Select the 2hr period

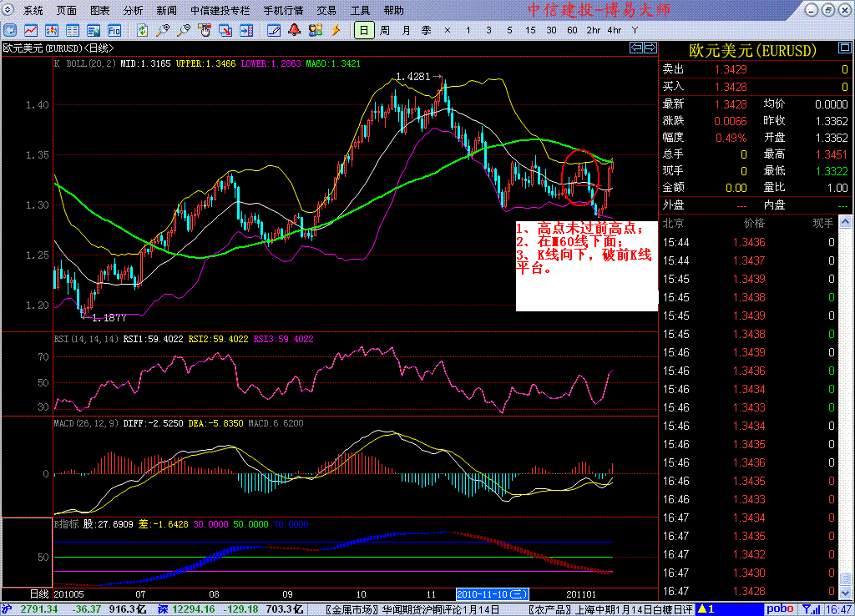[x=594, y=31]
